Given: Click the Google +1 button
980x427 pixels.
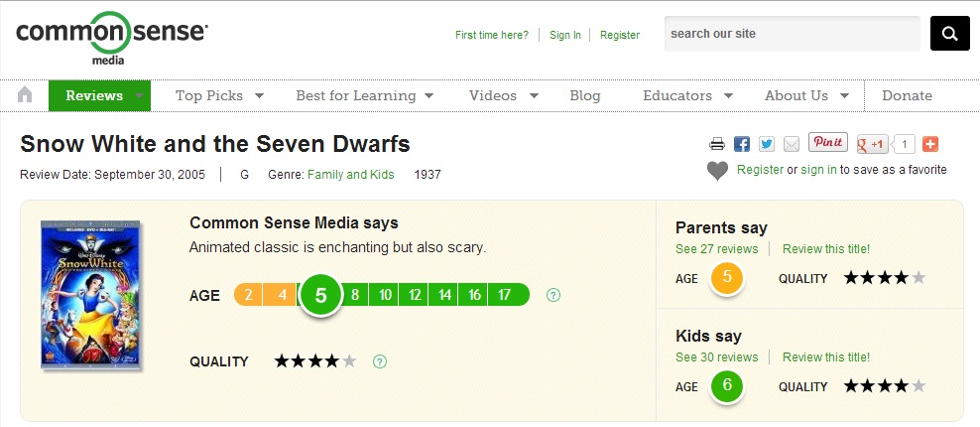Looking at the screenshot, I should [x=872, y=144].
